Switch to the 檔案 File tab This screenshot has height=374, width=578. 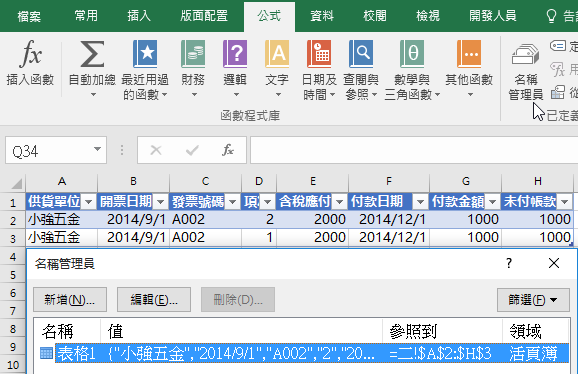click(x=29, y=16)
